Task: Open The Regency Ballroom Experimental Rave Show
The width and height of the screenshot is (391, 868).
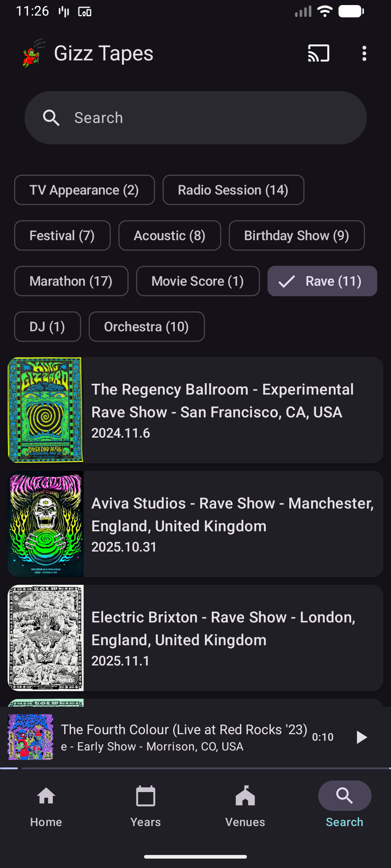Action: pyautogui.click(x=195, y=410)
